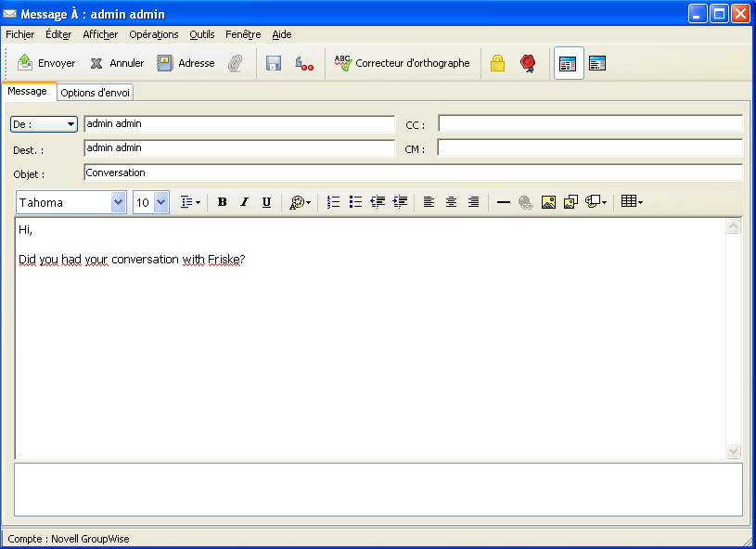Open the font size 10 dropdown
This screenshot has width=756, height=549.
pos(161,202)
